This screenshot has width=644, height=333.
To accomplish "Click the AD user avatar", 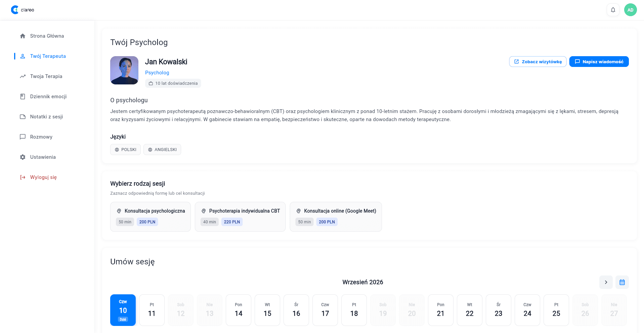I will 630,10.
